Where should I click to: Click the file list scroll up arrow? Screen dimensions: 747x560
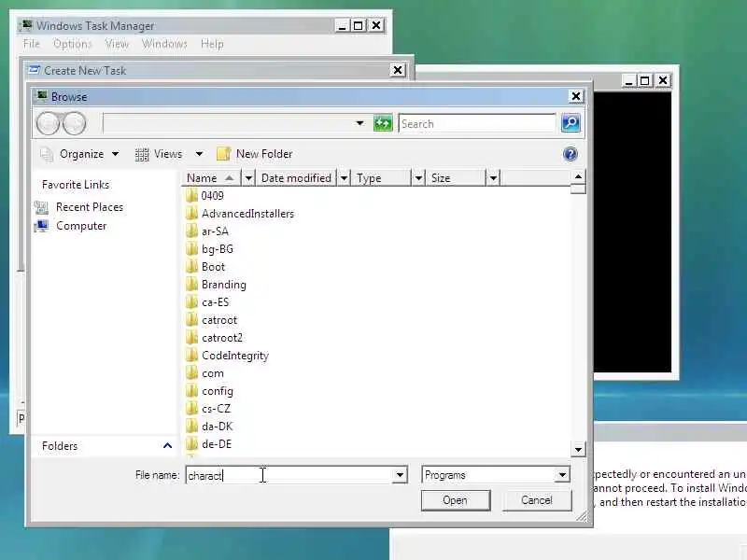coord(578,177)
